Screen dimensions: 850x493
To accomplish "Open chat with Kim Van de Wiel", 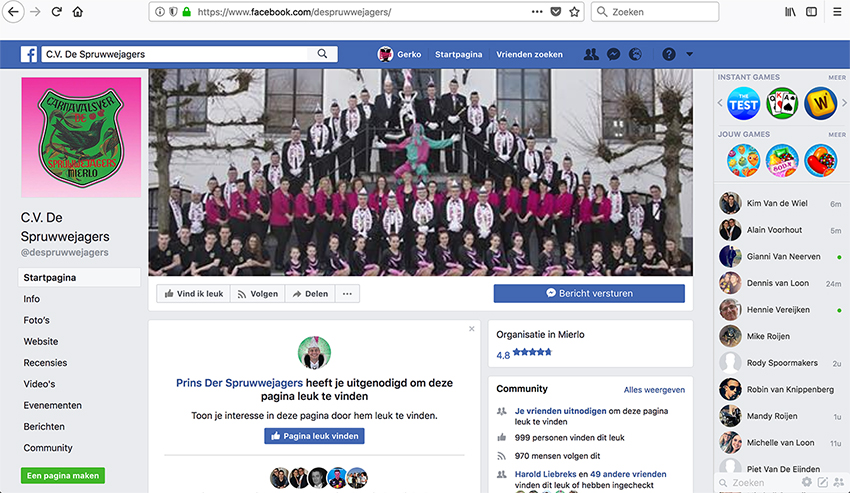I will pos(781,203).
